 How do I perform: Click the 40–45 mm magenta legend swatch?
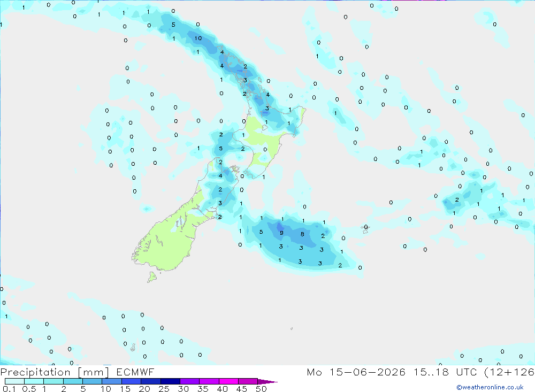[228, 381]
